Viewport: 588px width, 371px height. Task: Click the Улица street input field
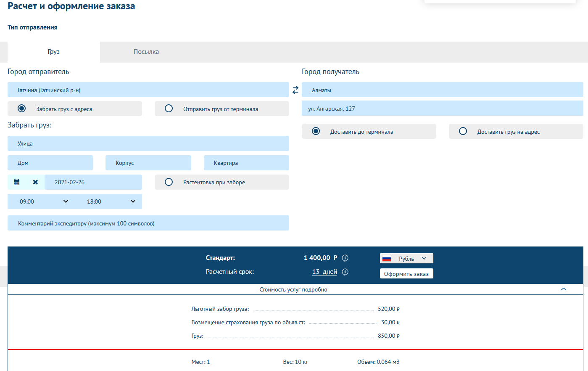148,143
